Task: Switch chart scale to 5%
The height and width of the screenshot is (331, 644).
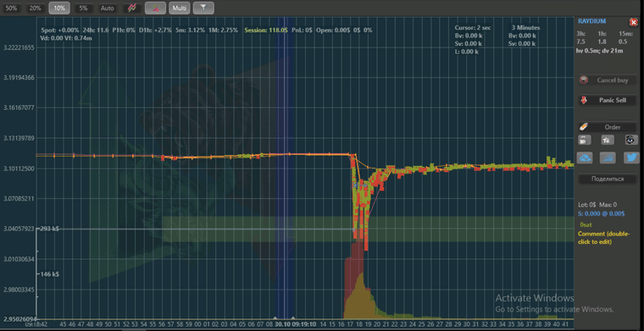Action: click(83, 8)
